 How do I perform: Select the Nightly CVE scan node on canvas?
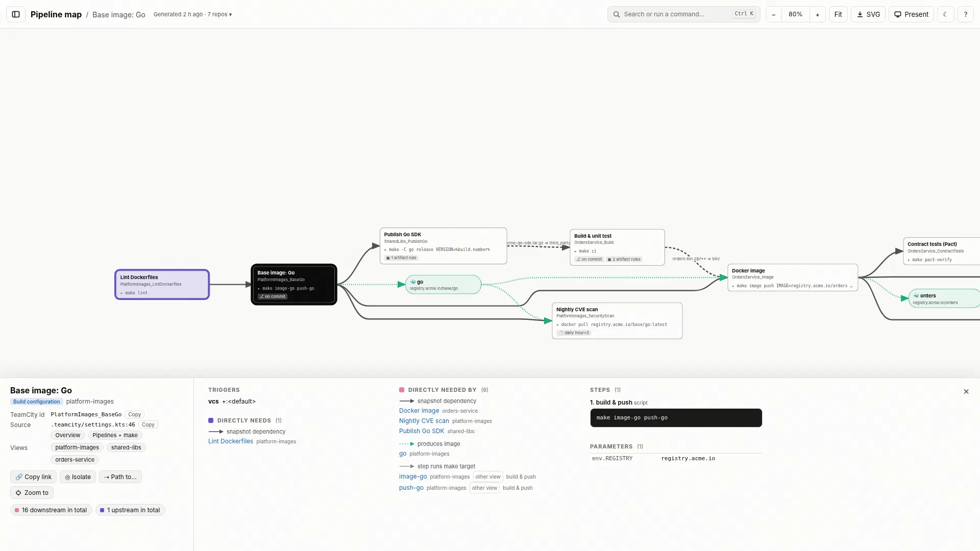tap(617, 321)
